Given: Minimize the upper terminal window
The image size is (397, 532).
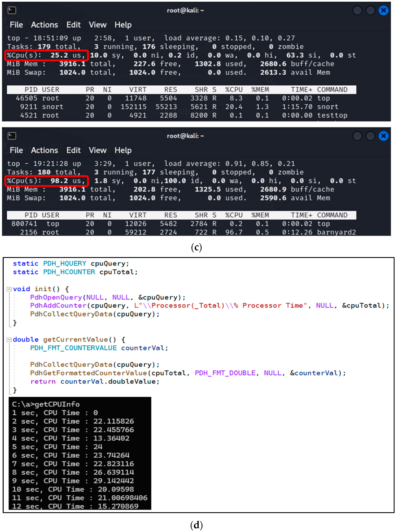Looking at the screenshot, I should point(357,10).
